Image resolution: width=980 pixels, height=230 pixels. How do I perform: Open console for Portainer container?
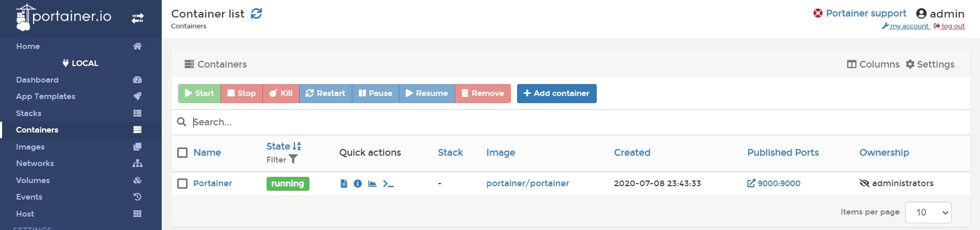(x=388, y=184)
